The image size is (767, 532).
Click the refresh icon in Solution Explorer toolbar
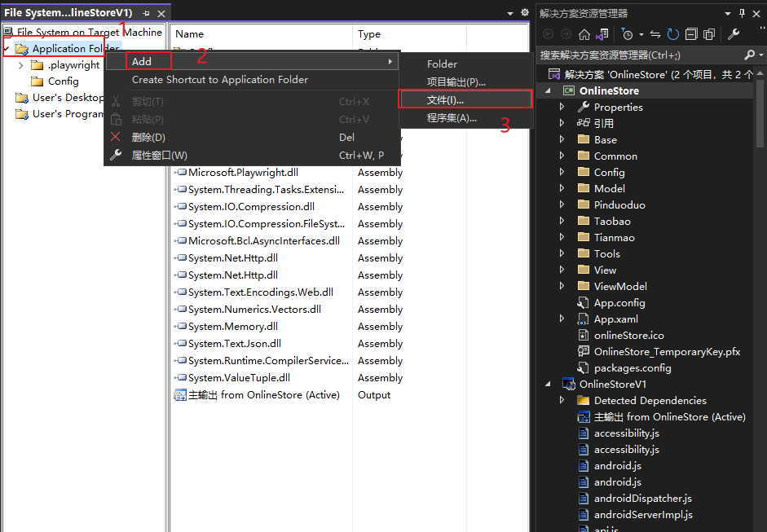673,34
